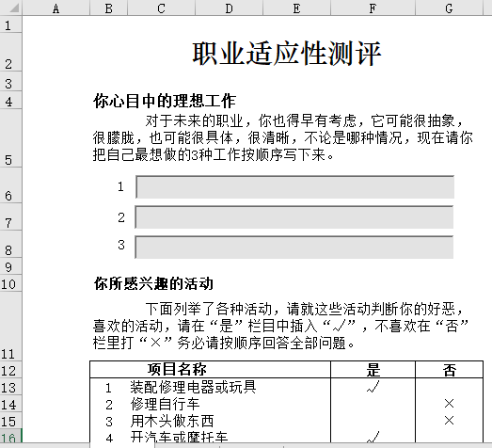Click the item 用木头做东西
Image resolution: width=492 pixels, height=448 pixels.
[172, 421]
